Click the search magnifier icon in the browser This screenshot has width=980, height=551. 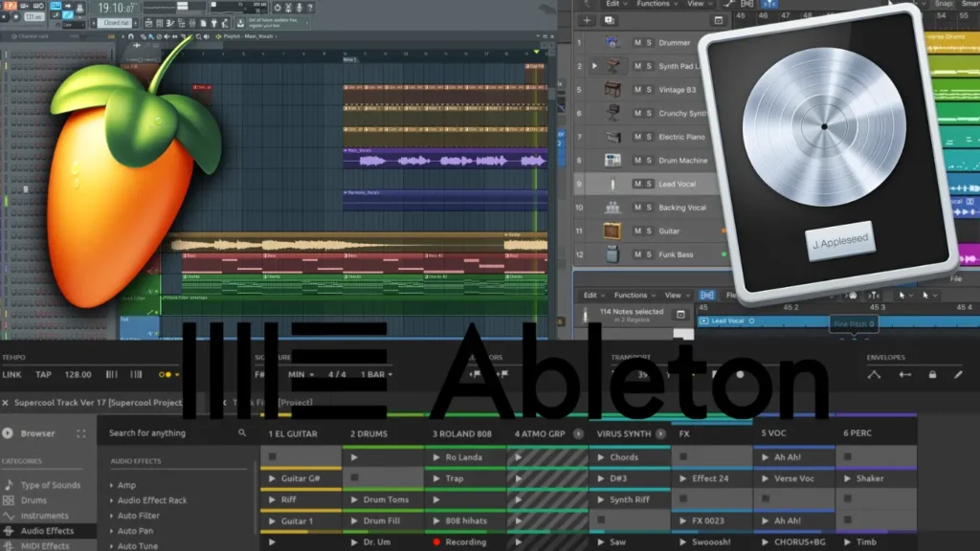point(242,432)
